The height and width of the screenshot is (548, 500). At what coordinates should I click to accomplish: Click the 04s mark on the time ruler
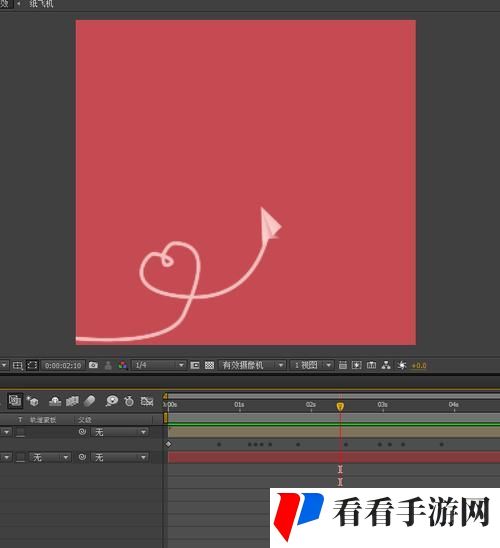pyautogui.click(x=454, y=405)
